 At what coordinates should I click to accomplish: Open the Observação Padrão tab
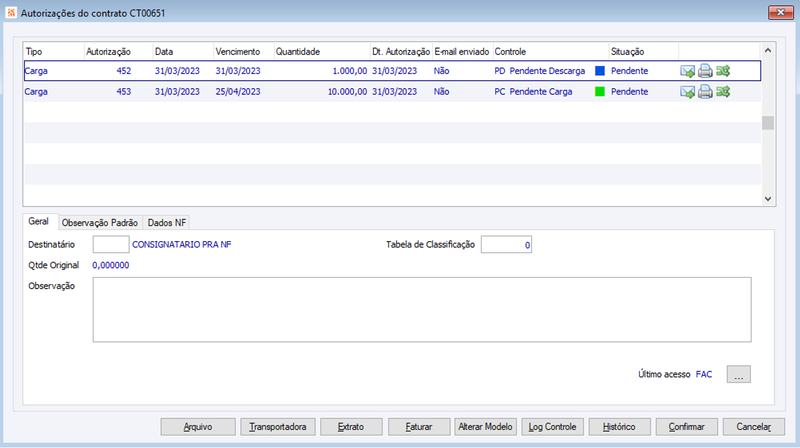point(99,223)
